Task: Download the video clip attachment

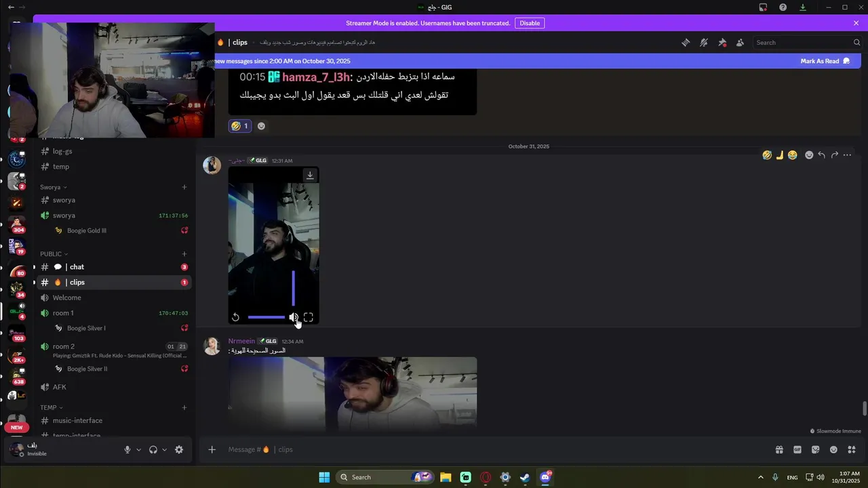Action: click(x=310, y=176)
